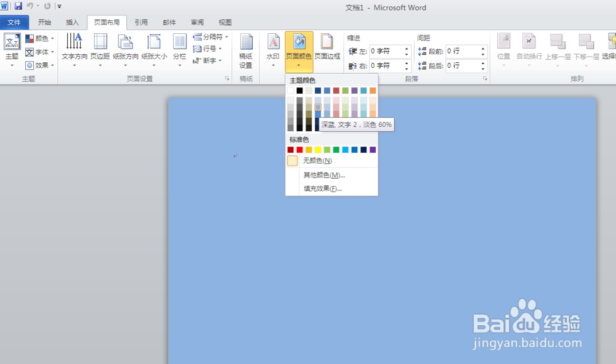Image resolution: width=616 pixels, height=364 pixels.
Task: Click the 稿纸设置 manuscript paper icon
Action: tap(246, 42)
